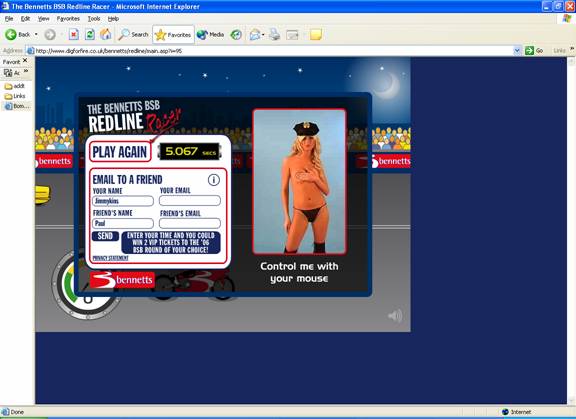
Task: Click the Friend's Name input field
Action: pyautogui.click(x=123, y=223)
